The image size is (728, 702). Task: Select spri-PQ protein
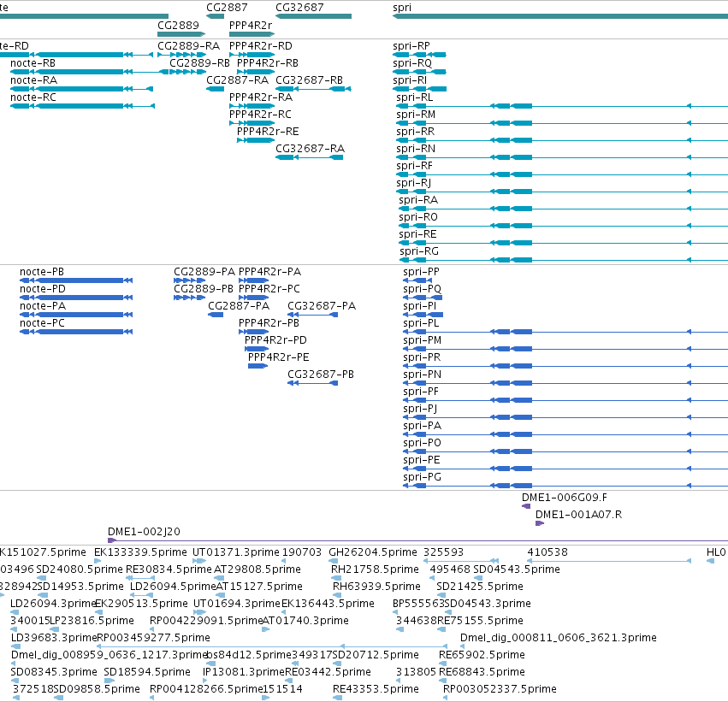pos(423,298)
